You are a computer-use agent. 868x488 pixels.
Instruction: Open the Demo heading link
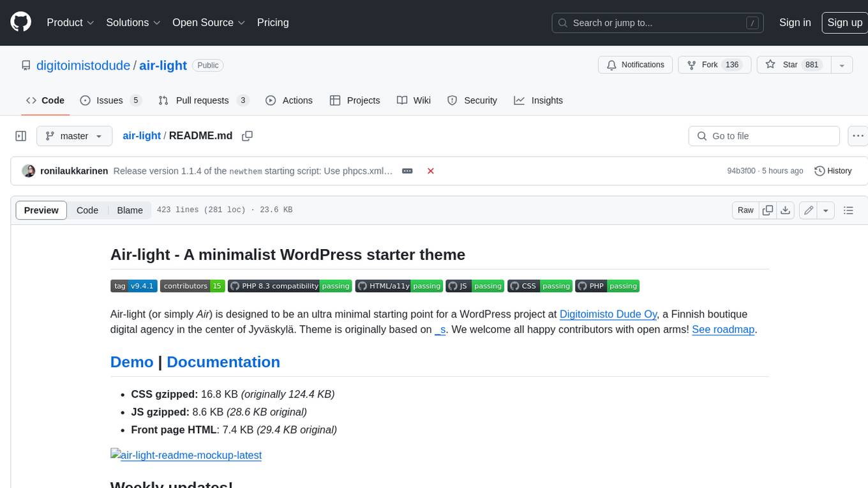pos(131,362)
